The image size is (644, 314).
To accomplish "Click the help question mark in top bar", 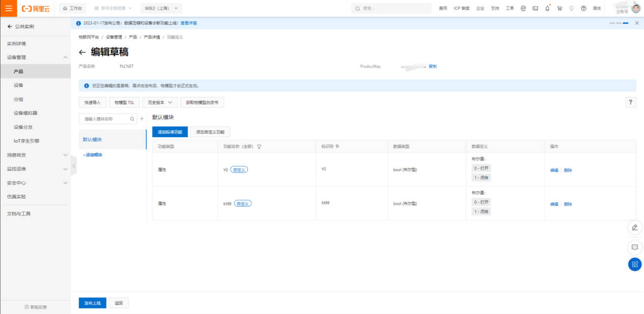I will pyautogui.click(x=584, y=9).
